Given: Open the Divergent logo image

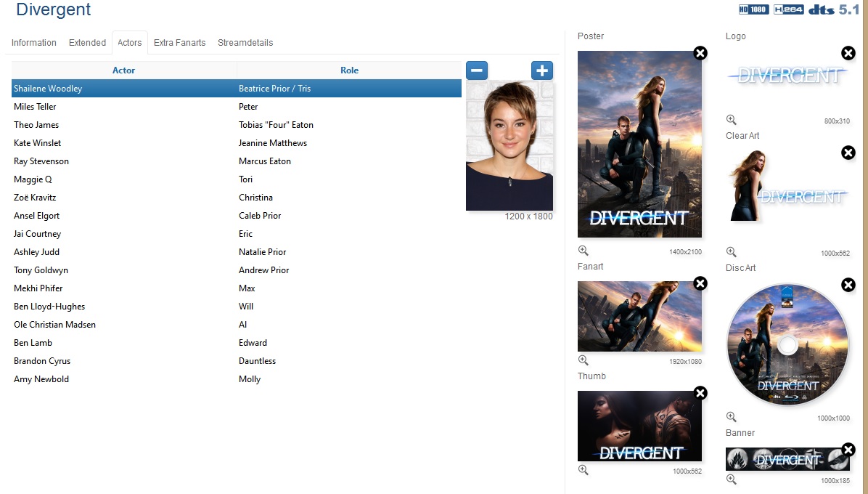Looking at the screenshot, I should click(x=787, y=75).
